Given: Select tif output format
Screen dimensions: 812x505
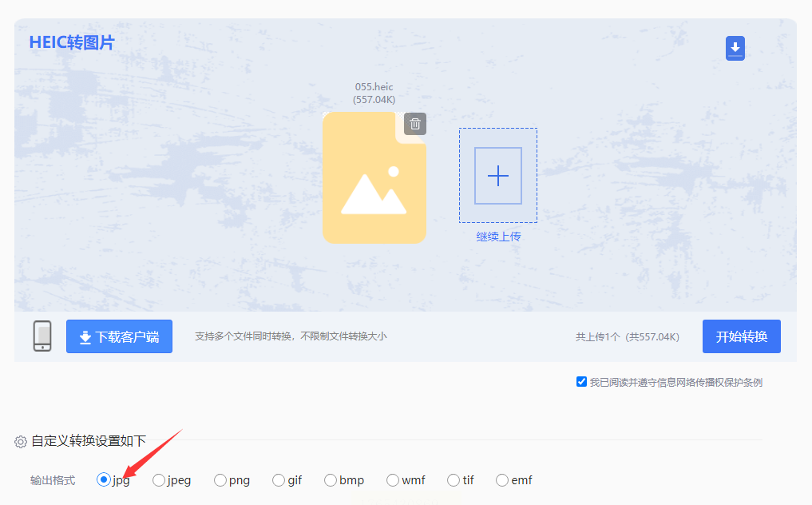Looking at the screenshot, I should pyautogui.click(x=454, y=480).
